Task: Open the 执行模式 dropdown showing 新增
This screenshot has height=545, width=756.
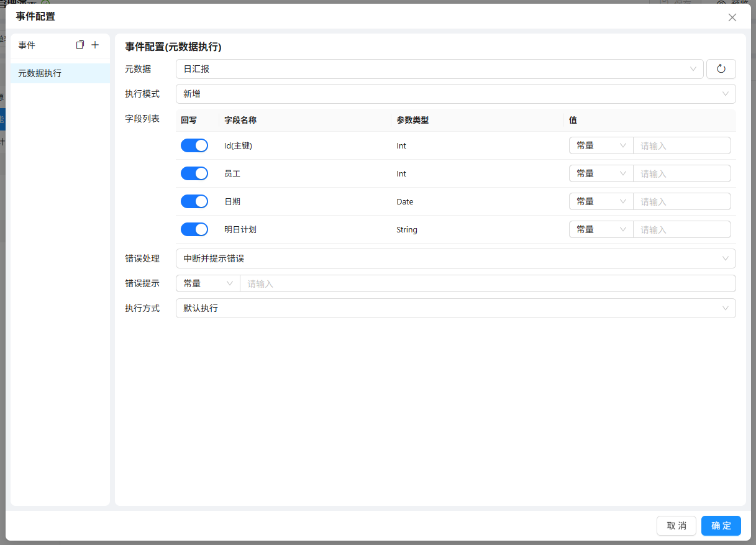Action: [x=455, y=94]
